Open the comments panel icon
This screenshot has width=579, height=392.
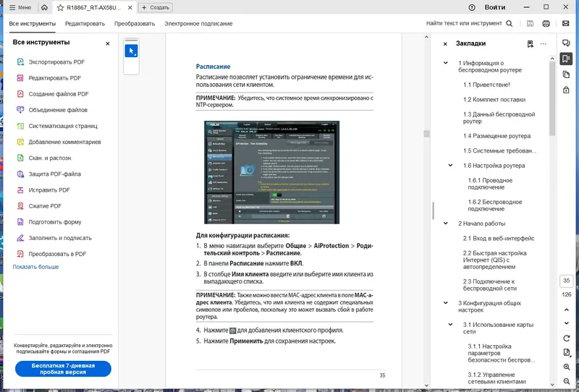tap(566, 43)
